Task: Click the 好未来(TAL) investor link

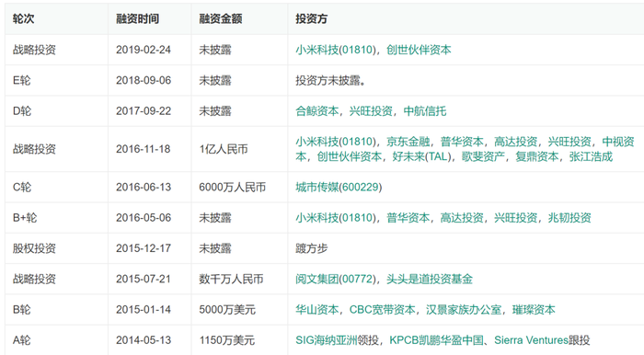Action: [x=421, y=156]
